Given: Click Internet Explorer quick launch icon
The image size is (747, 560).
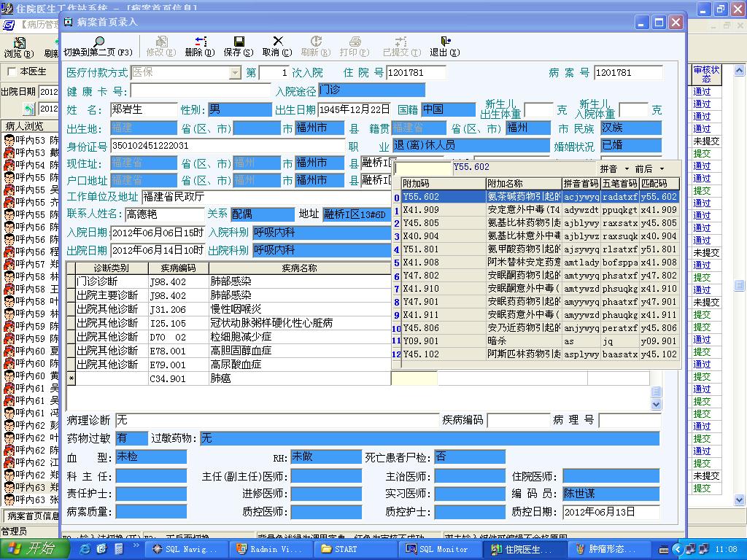Looking at the screenshot, I should [x=85, y=549].
